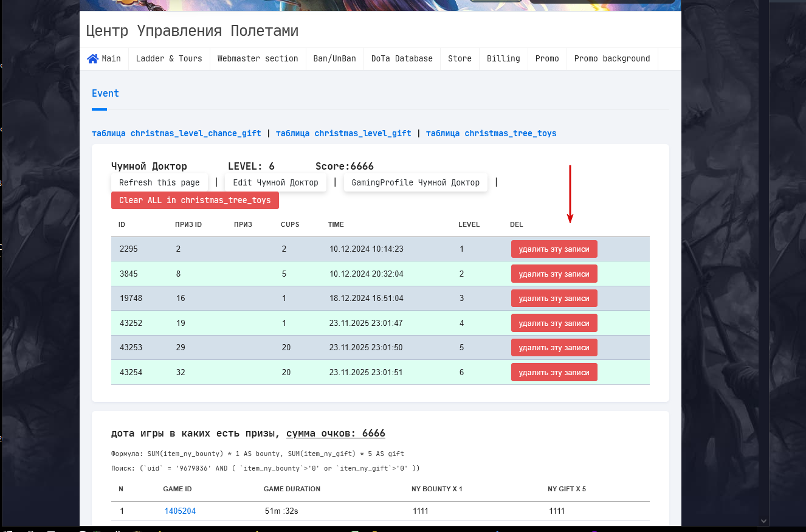
Task: Click the time 10.12.2024 20:32:04
Action: [367, 274]
